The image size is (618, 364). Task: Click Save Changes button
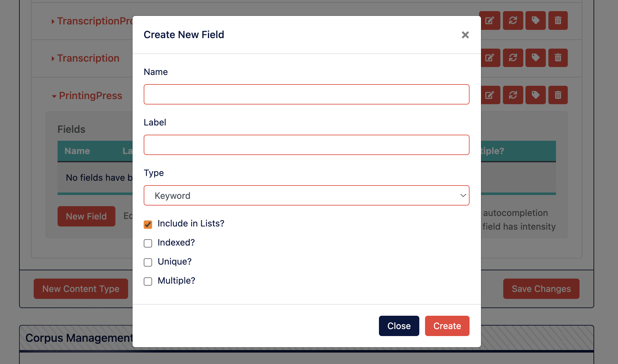[x=541, y=289]
